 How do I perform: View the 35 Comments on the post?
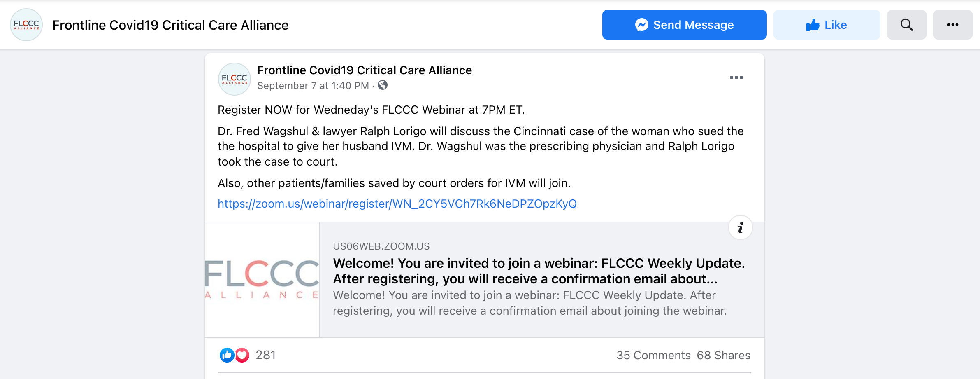pyautogui.click(x=653, y=355)
